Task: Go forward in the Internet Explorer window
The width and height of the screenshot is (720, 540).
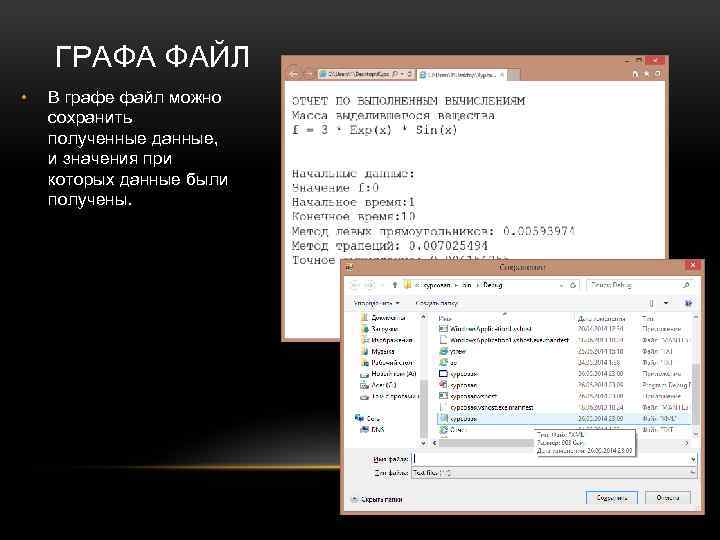Action: click(x=309, y=74)
